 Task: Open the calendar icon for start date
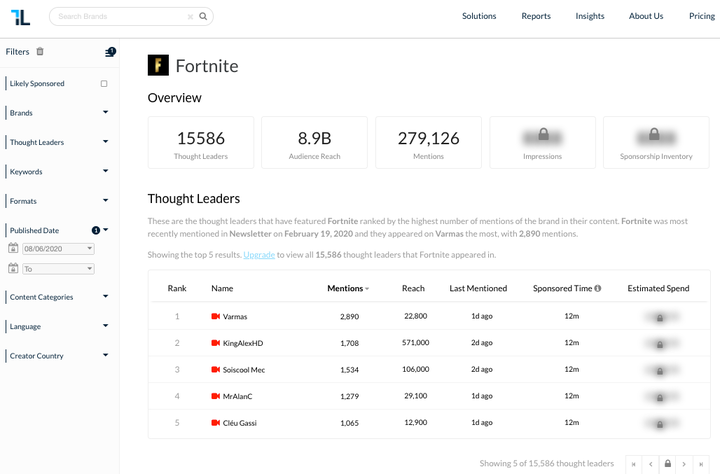(13, 248)
